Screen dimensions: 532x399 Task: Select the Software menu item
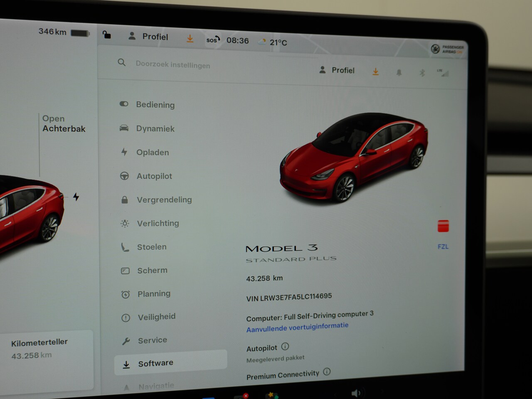tap(155, 363)
